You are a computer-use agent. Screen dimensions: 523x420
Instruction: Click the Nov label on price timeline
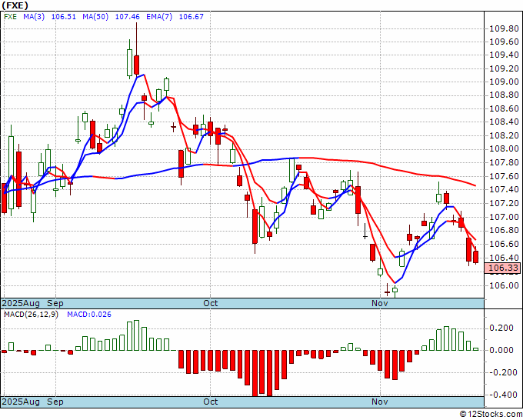380,303
